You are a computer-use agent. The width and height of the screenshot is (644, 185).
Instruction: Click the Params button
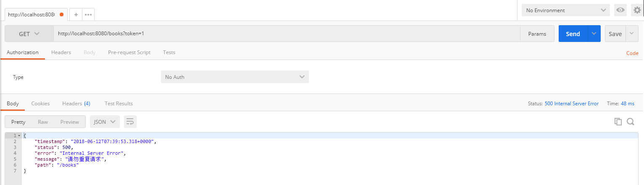(537, 34)
